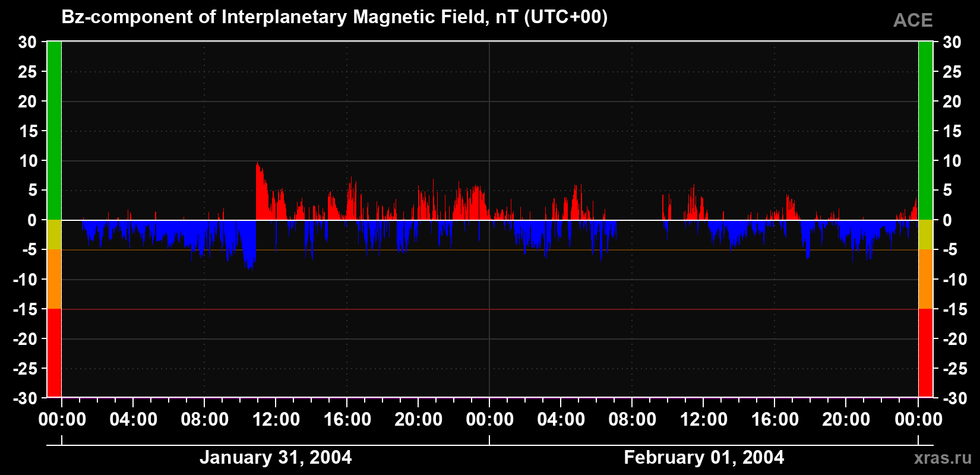
Task: Click the -10 label on the right axis
Action: [x=955, y=280]
